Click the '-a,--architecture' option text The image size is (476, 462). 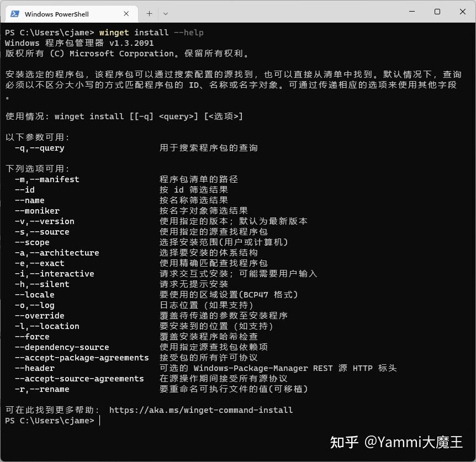pyautogui.click(x=57, y=253)
